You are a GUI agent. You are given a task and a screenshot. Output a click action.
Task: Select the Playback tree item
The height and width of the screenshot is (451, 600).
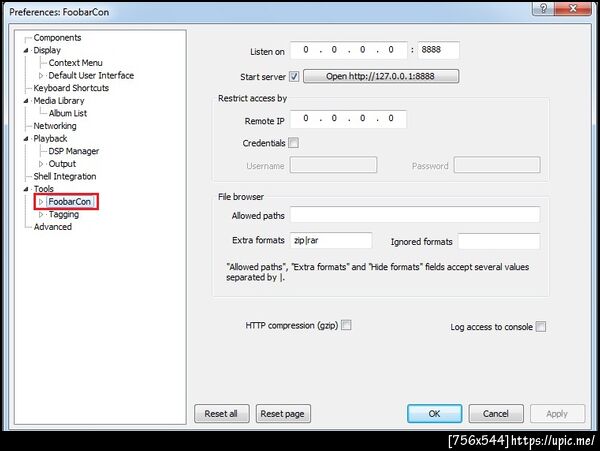coord(50,138)
